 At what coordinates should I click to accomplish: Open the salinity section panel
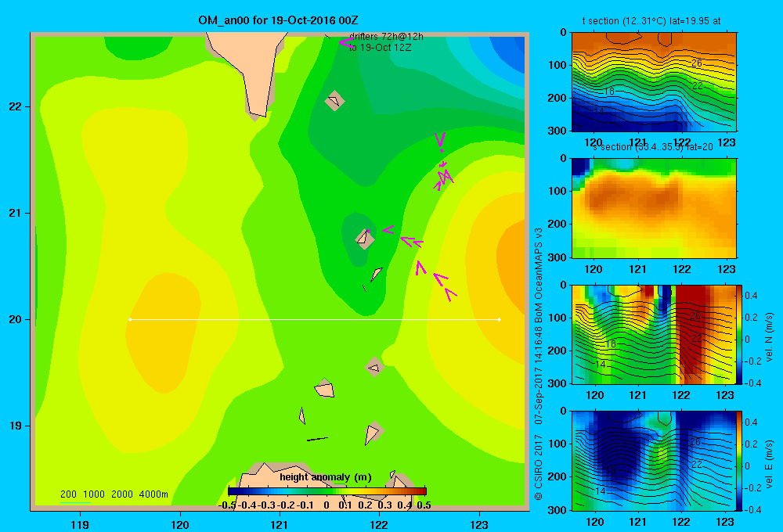click(x=654, y=208)
